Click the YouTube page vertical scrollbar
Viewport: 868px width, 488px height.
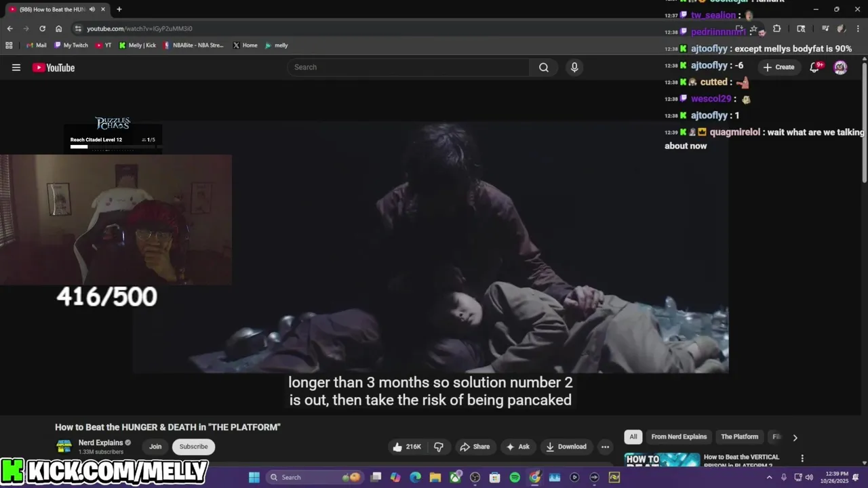[865, 122]
